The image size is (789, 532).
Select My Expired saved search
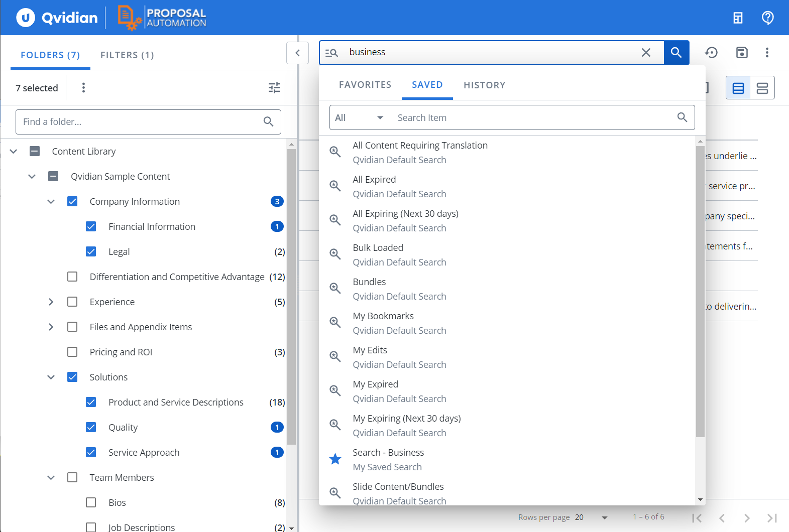507,391
